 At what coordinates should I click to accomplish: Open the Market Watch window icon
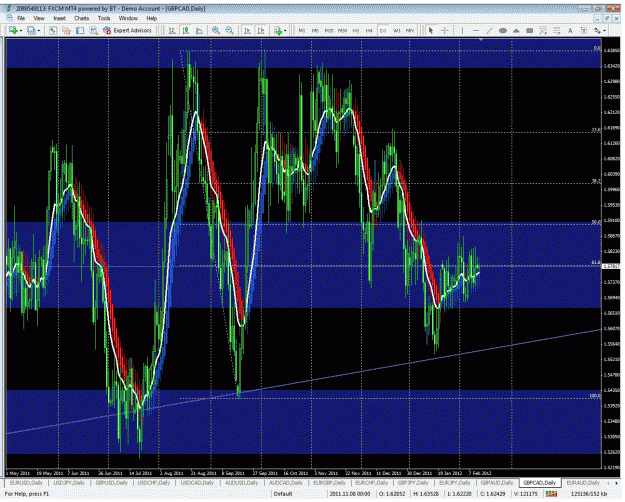click(x=53, y=30)
